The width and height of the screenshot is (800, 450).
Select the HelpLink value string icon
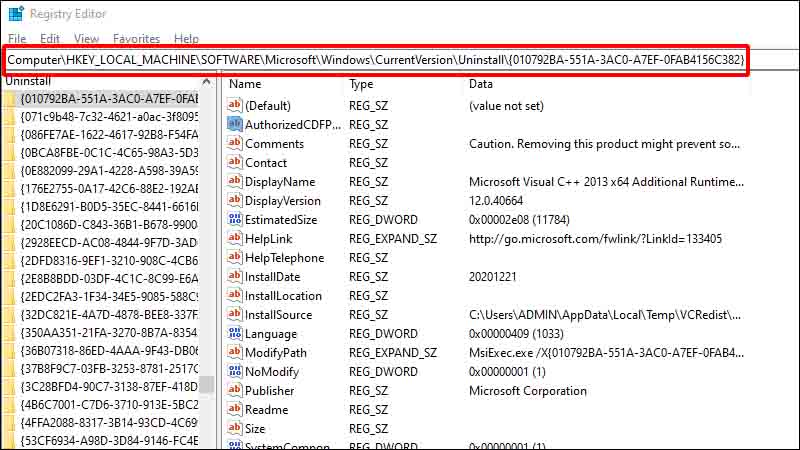point(235,238)
